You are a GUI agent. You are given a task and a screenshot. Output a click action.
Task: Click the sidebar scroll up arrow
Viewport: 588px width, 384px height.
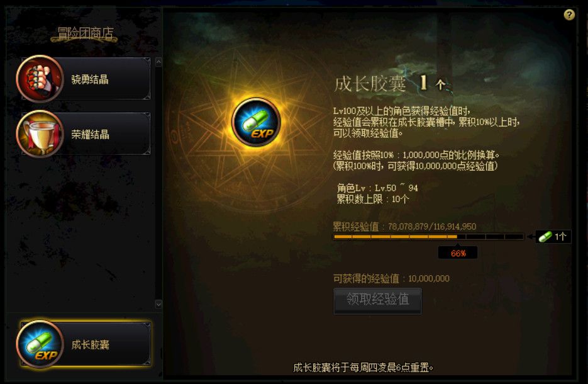158,62
